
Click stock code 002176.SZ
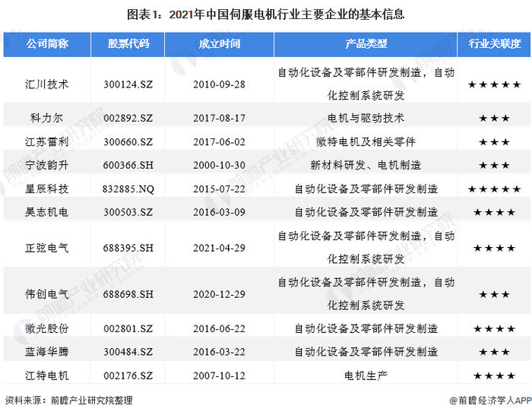[128, 375]
